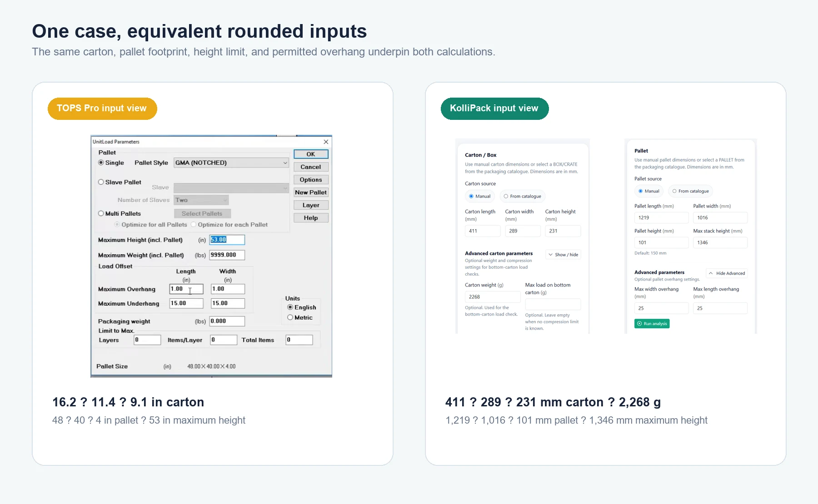Image resolution: width=818 pixels, height=504 pixels.
Task: Select the Single pallet radio button
Action: tap(101, 163)
